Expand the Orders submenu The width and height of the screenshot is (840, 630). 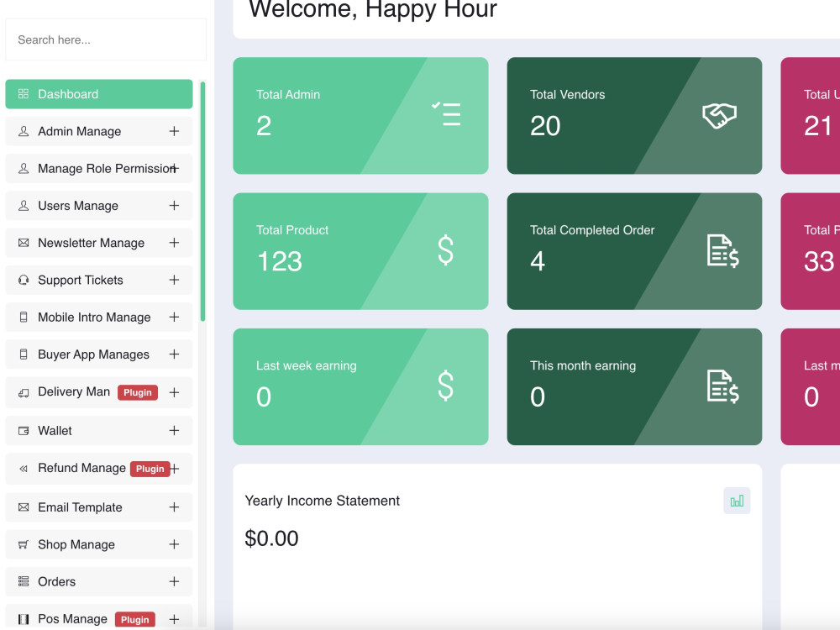tap(174, 581)
